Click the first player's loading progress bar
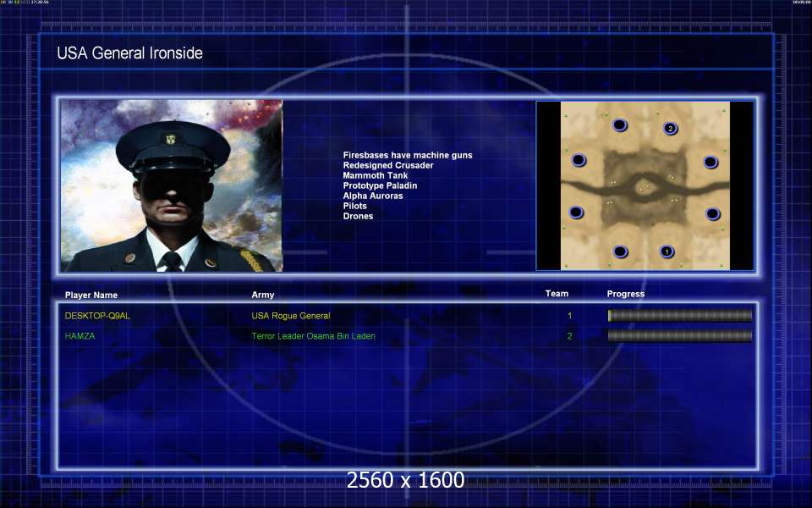 (680, 315)
